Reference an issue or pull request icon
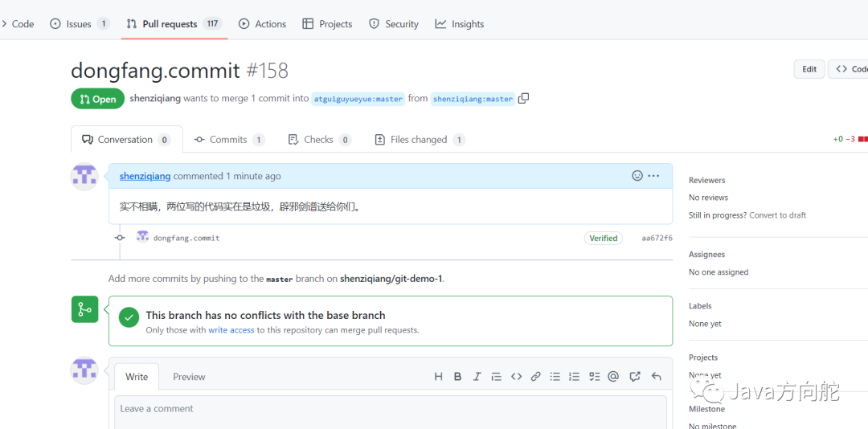 pos(635,377)
